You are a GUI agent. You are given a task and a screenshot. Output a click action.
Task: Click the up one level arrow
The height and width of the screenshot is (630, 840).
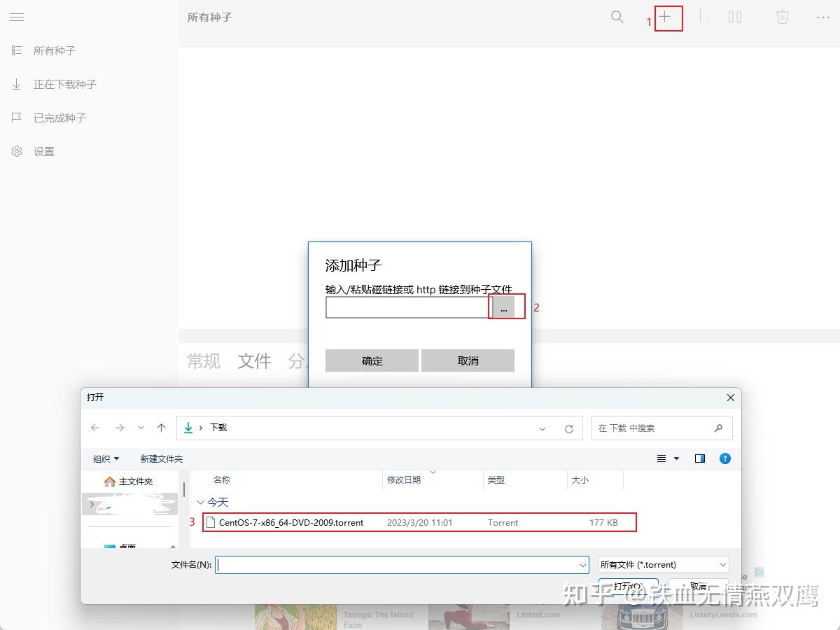tap(162, 428)
